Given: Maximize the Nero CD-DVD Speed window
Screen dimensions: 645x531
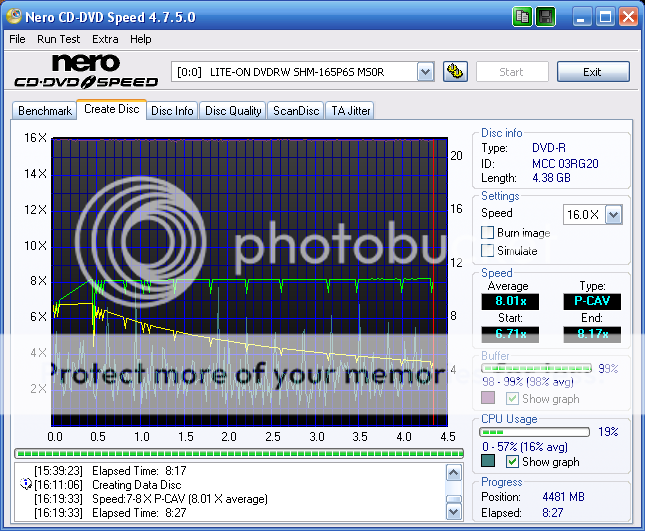Looking at the screenshot, I should tap(605, 17).
